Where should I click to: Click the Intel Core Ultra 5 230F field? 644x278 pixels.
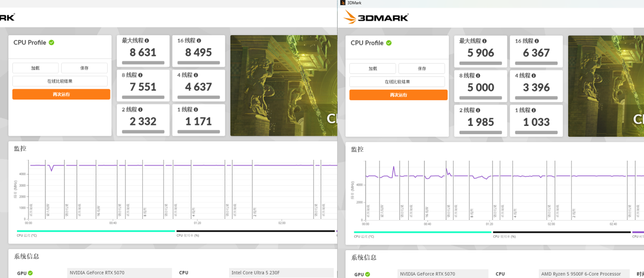(281, 273)
